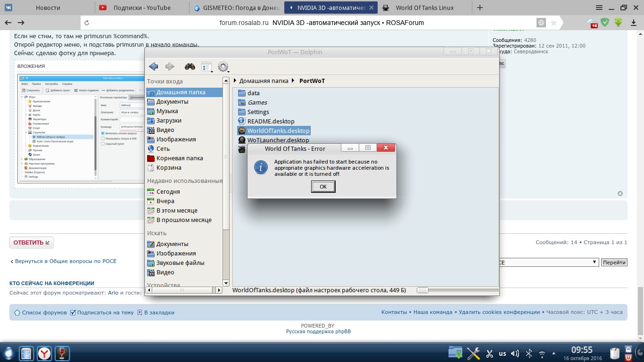644x362 pixels.
Task: Open cloud extension with +4 badge
Action: [592, 23]
